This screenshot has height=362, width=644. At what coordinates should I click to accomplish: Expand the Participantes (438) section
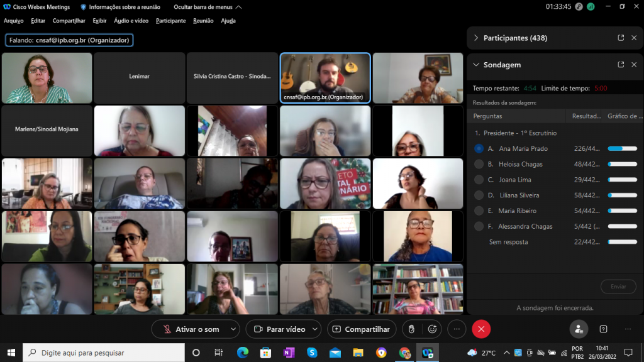[476, 38]
